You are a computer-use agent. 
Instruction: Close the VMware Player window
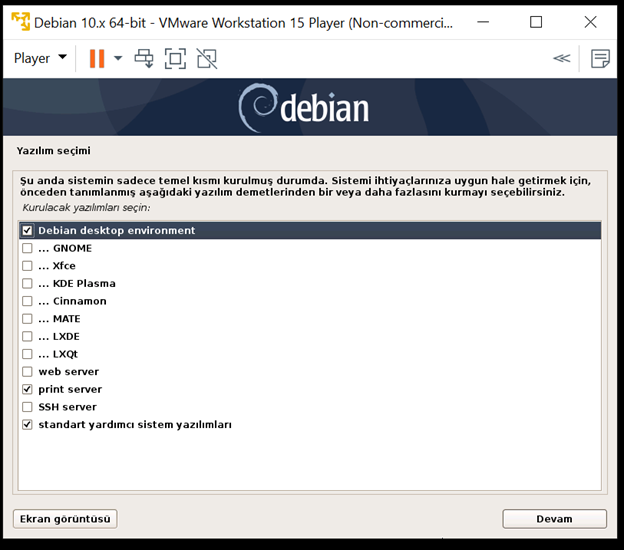590,22
